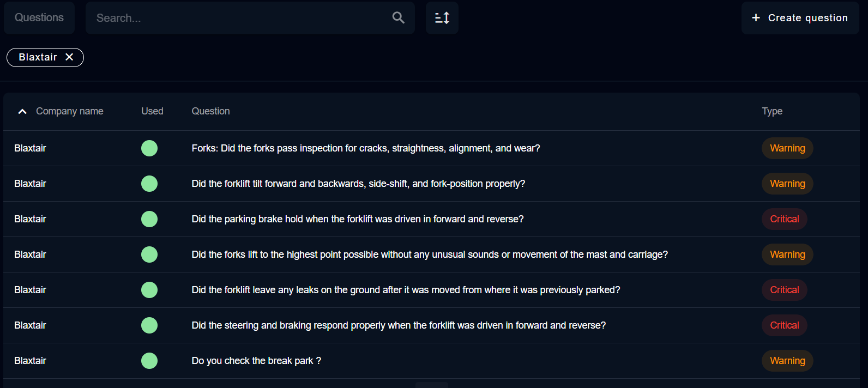Remove the Blaxtair filter chip
Viewport: 868px width, 388px height.
69,57
